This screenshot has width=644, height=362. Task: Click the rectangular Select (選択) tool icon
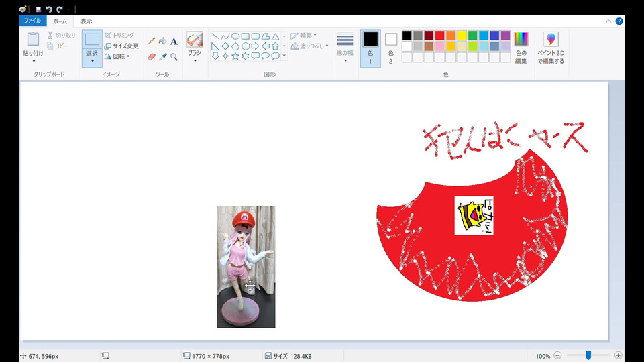point(92,40)
